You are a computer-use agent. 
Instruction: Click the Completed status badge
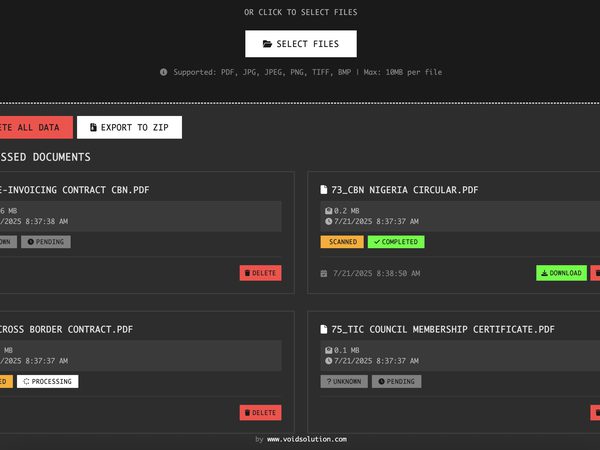[396, 242]
